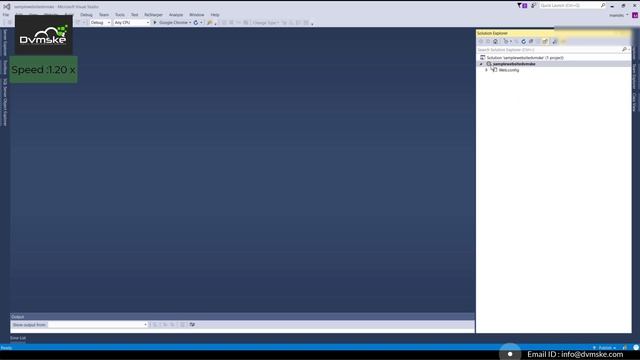640x360 pixels.
Task: Open the Team Explorer right side tab
Action: pyautogui.click(x=634, y=76)
